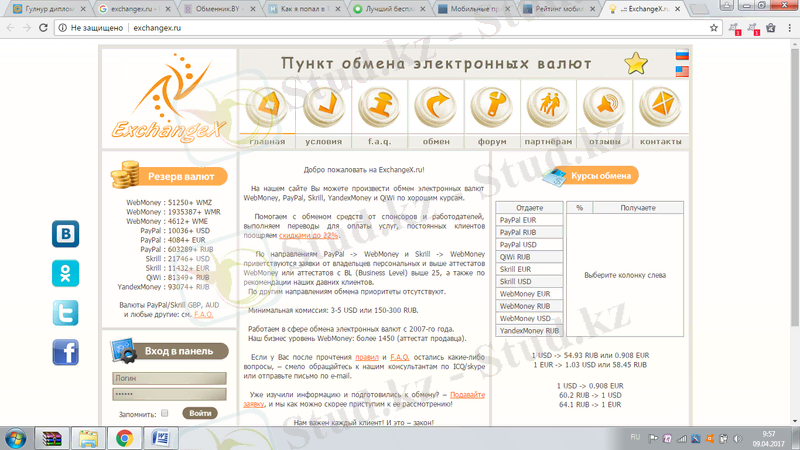Click the RU language indicator in tray

pos(635,437)
